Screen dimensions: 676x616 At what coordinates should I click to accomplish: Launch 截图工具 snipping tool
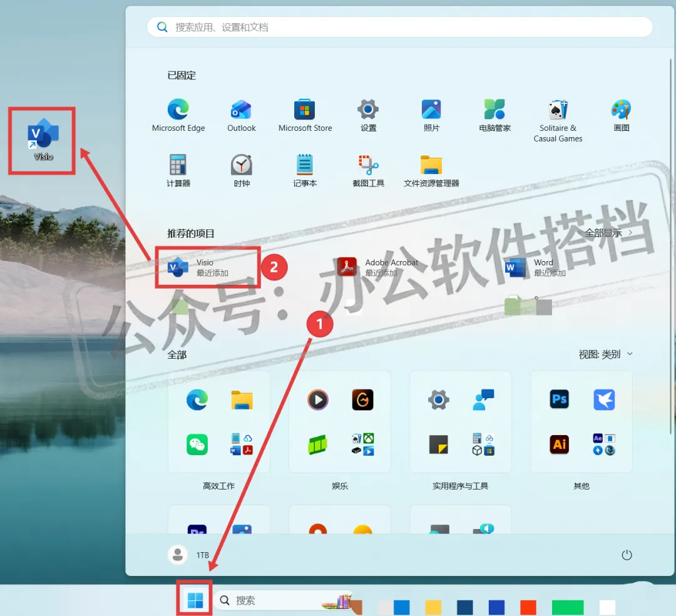368,170
